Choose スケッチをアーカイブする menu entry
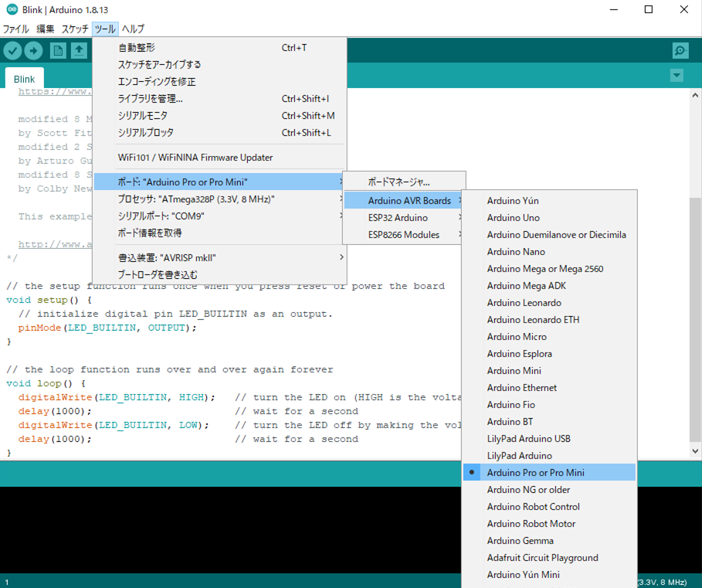Screen dimensions: 702x588 (x=219, y=64)
